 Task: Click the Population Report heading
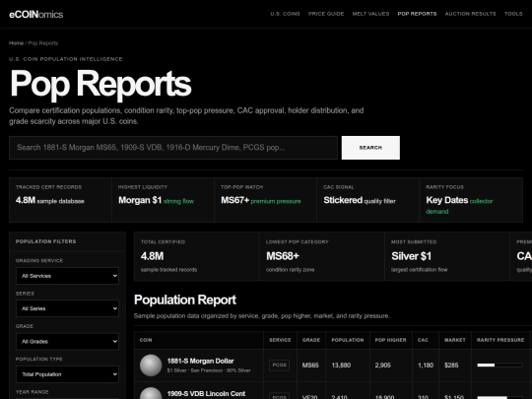pyautogui.click(x=185, y=299)
